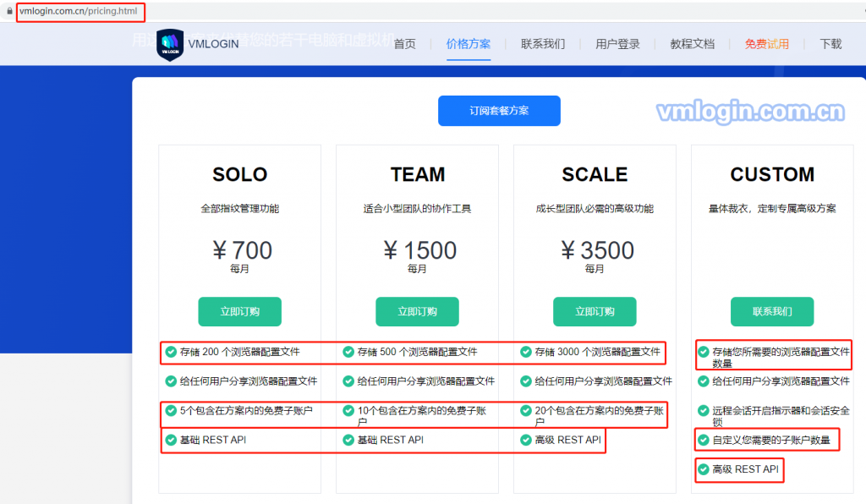Click checkmark beside 5个包含在方案内的免费子账户
This screenshot has height=504, width=866.
click(171, 411)
